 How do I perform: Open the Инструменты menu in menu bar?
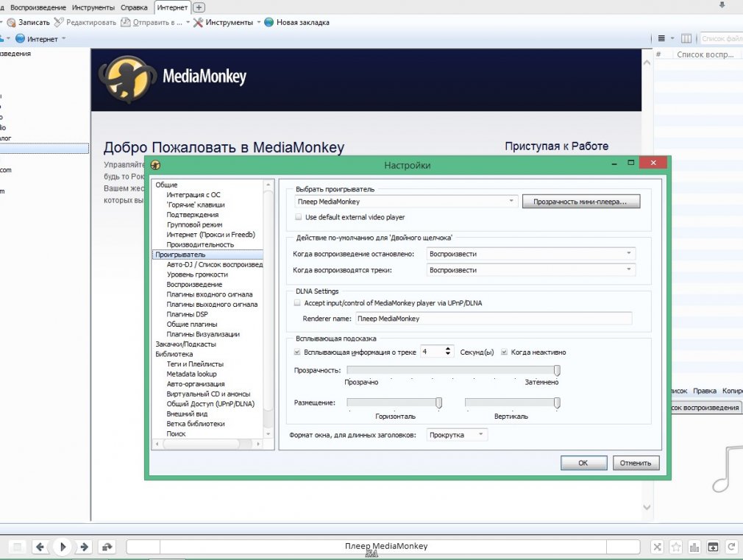click(x=93, y=7)
